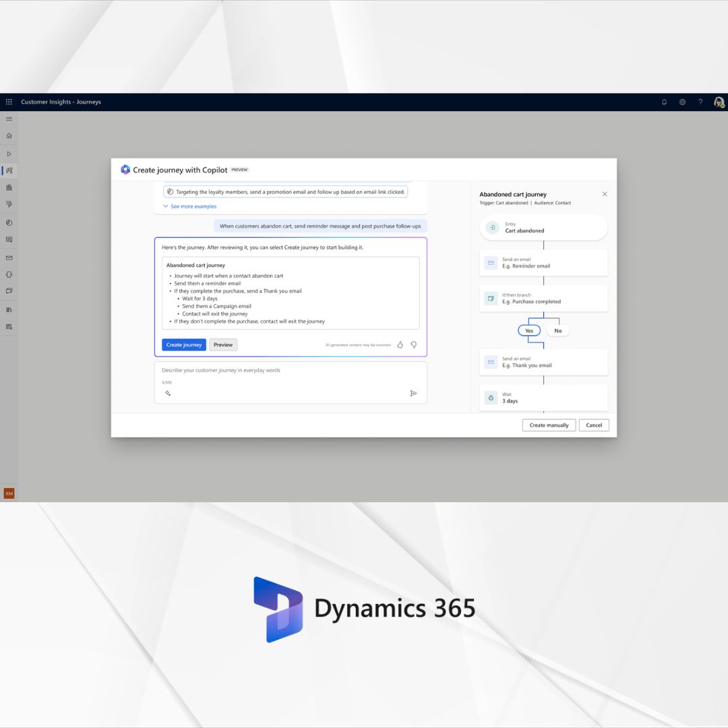Click the Preview button

pos(223,344)
